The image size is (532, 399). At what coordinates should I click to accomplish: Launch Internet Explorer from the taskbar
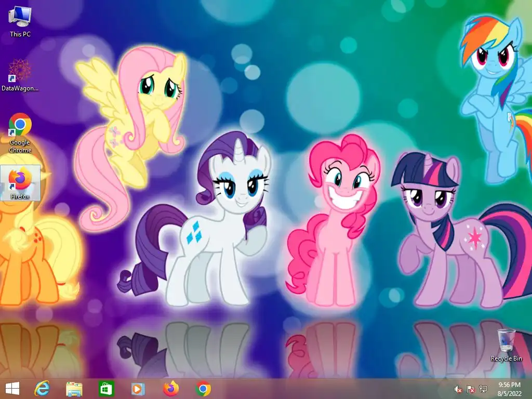coord(43,389)
